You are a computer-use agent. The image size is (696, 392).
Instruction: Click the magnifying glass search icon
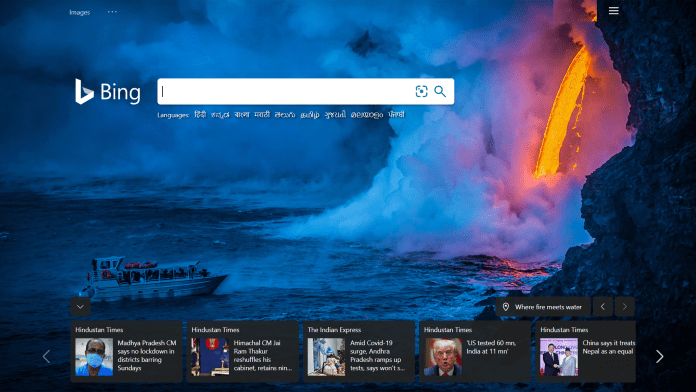[x=440, y=91]
